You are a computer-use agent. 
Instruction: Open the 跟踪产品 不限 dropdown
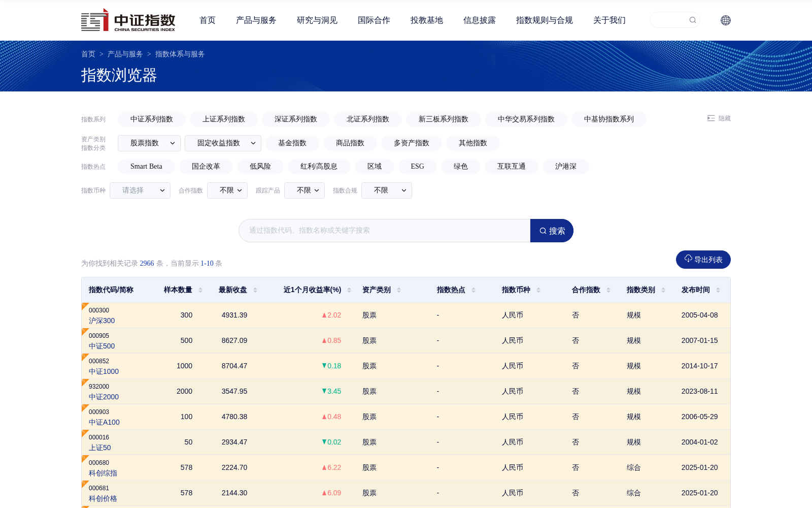[x=304, y=190]
